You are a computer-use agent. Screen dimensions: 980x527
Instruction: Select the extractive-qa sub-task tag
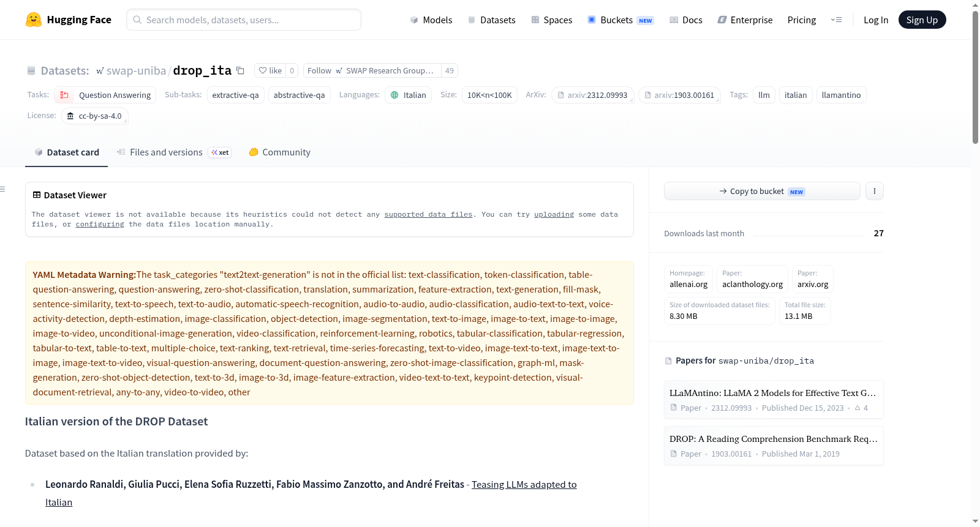pos(236,95)
